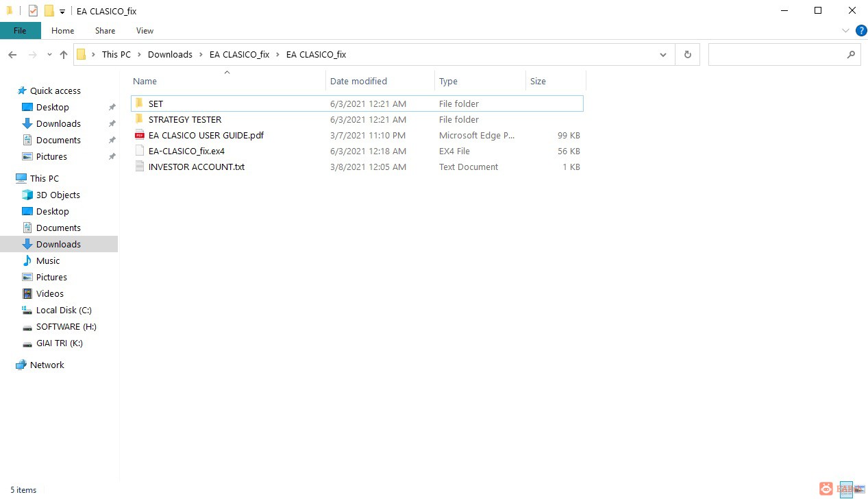Open Music folder in sidebar

tap(48, 260)
